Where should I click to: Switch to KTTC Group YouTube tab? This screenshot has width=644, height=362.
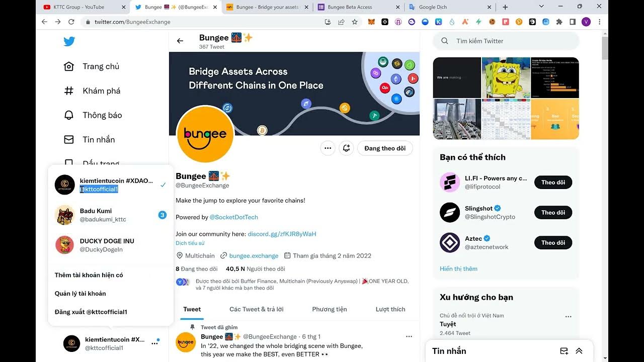pyautogui.click(x=84, y=7)
